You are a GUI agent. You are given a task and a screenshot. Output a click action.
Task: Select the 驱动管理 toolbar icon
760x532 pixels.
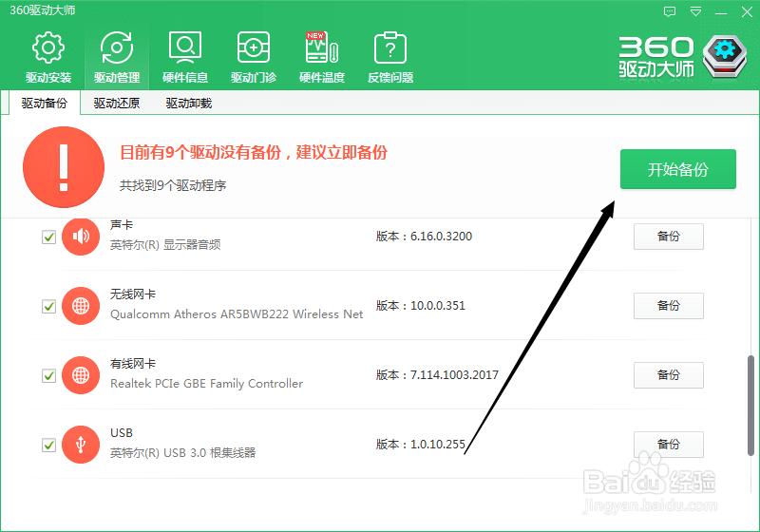click(117, 47)
